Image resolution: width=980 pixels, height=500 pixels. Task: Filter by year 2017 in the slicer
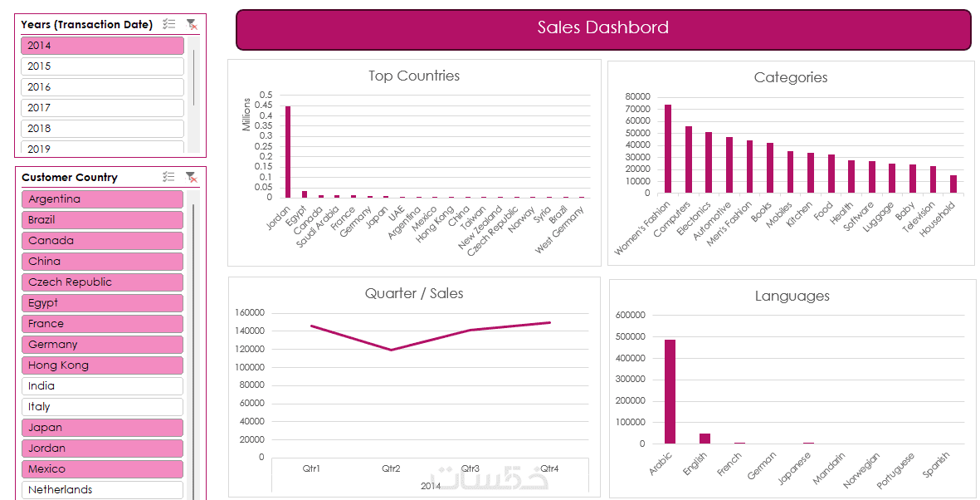[102, 108]
